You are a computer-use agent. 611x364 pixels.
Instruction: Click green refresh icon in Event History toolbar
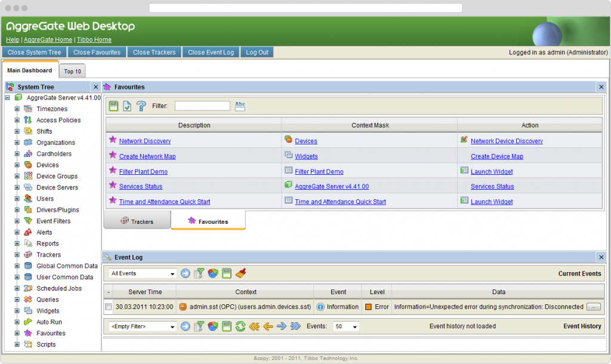point(240,326)
